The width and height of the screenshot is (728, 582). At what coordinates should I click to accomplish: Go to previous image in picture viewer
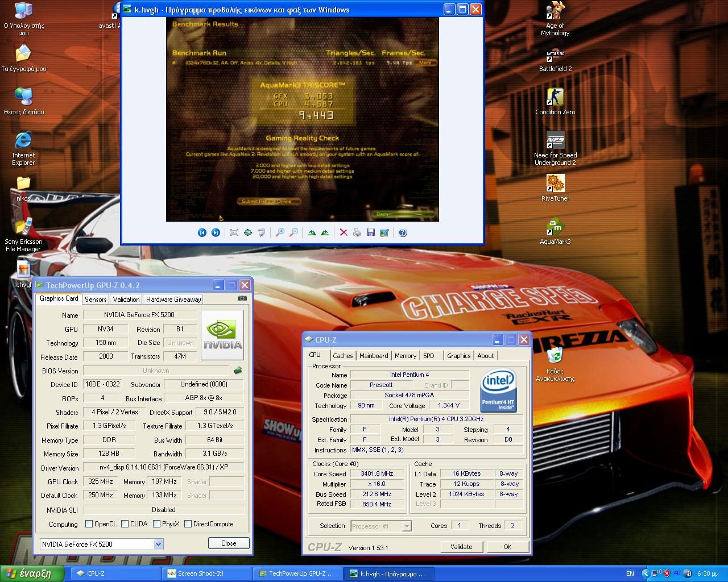(x=202, y=232)
